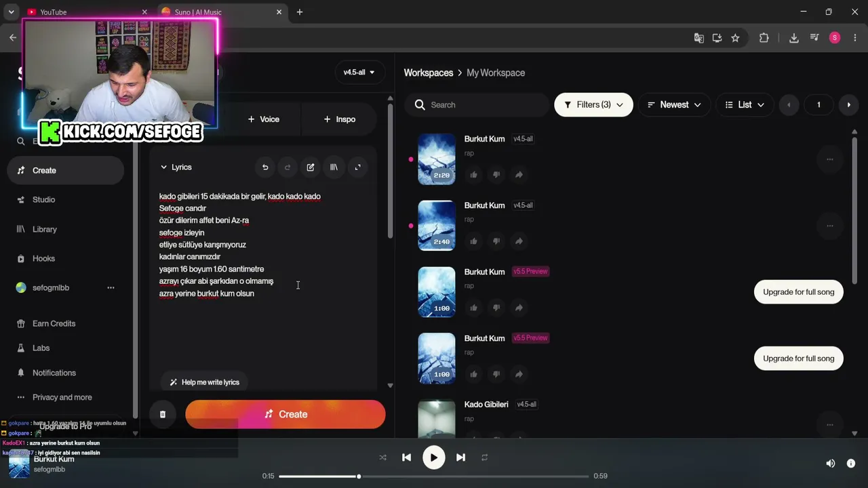This screenshot has width=868, height=488.
Task: Collapse the Lyrics section
Action: point(176,167)
